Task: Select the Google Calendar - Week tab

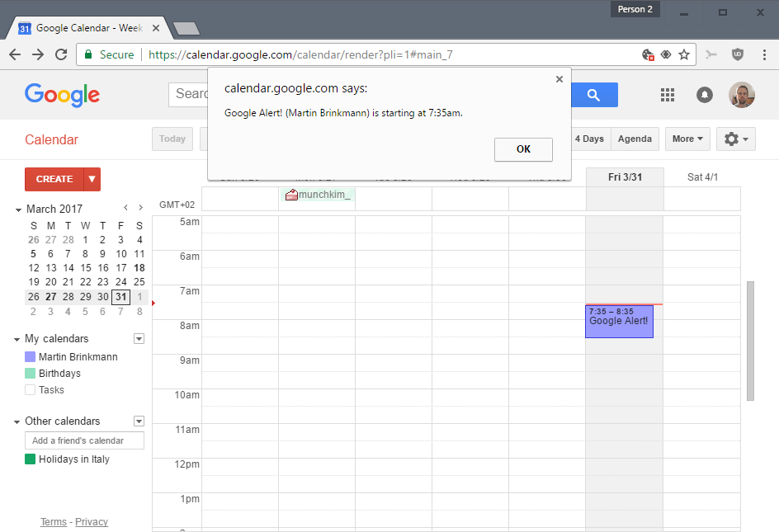Action: click(89, 28)
